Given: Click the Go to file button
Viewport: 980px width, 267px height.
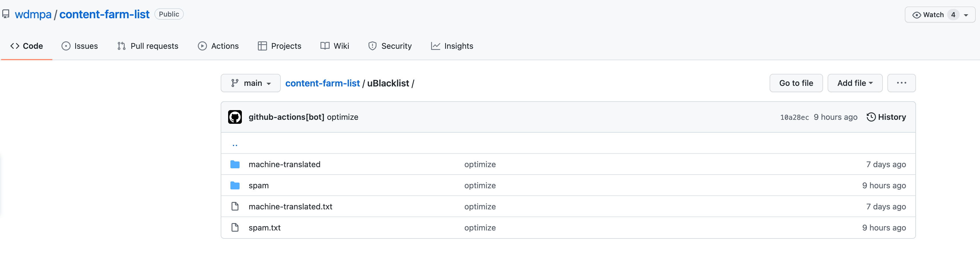Looking at the screenshot, I should click(796, 83).
